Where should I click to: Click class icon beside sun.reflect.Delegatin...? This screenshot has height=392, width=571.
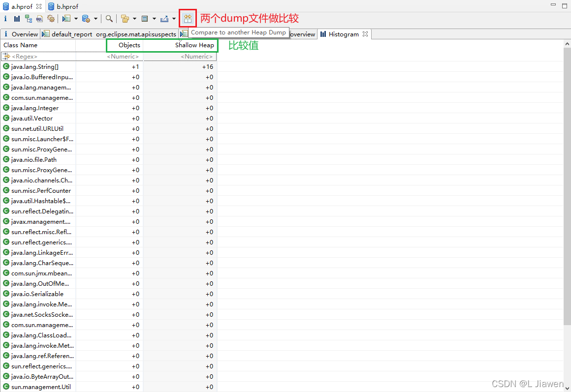pos(6,211)
